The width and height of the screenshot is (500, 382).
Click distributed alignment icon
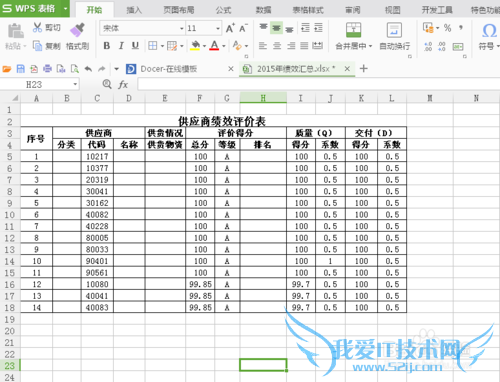[x=317, y=46]
